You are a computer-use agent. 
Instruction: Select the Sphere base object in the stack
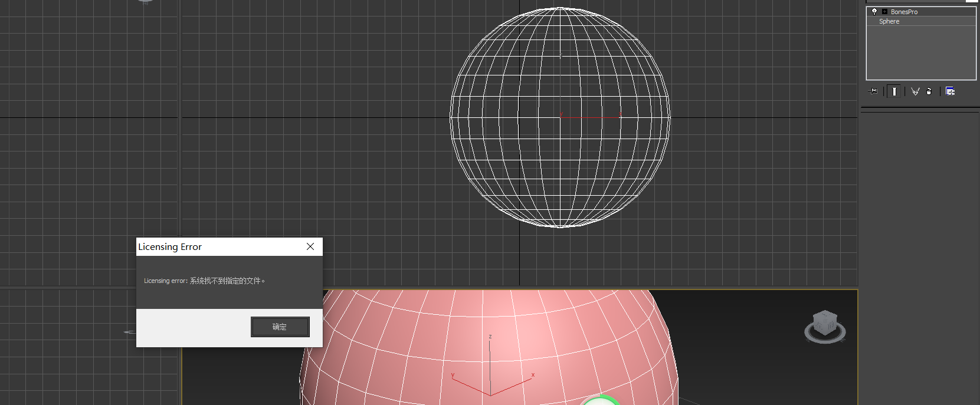pos(889,21)
